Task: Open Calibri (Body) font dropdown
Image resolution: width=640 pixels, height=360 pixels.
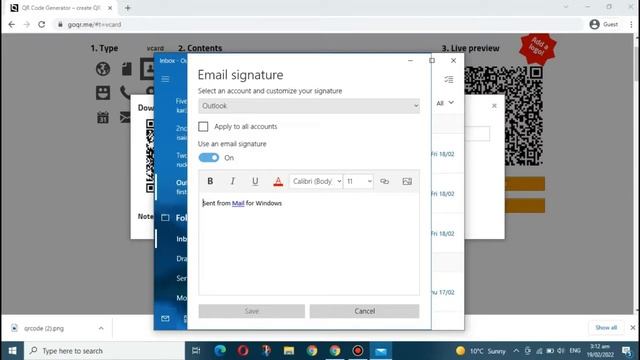Action: (x=316, y=181)
